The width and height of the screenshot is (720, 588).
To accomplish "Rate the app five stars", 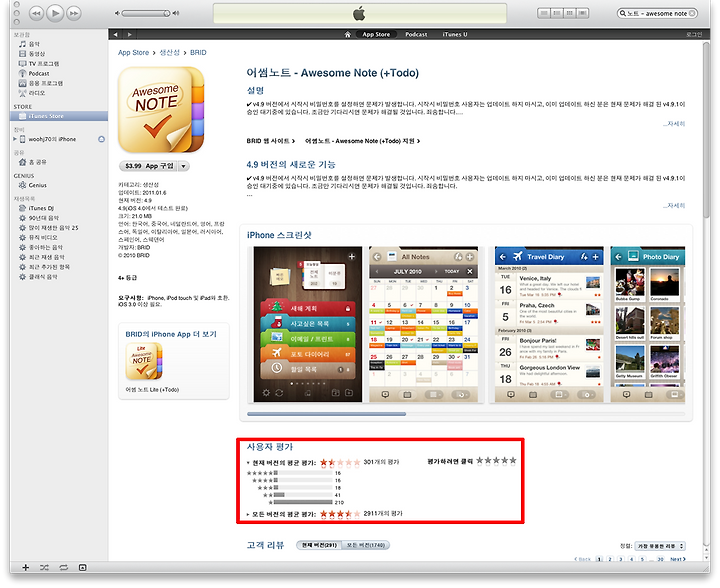I will point(513,460).
